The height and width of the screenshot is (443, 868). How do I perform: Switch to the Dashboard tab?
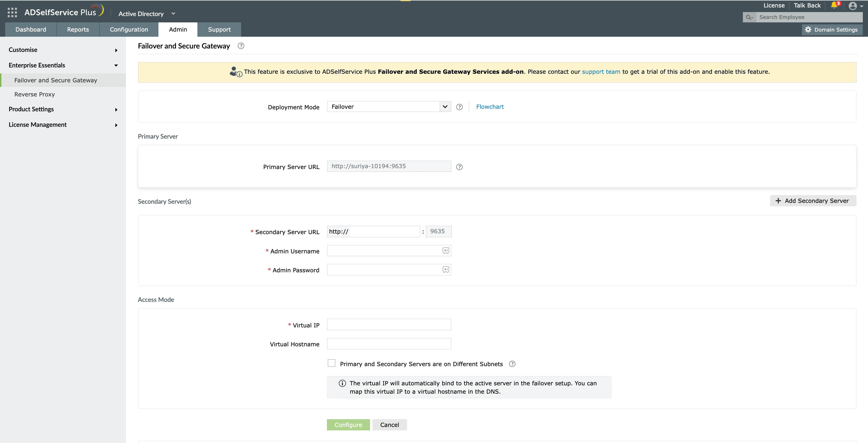click(x=31, y=30)
